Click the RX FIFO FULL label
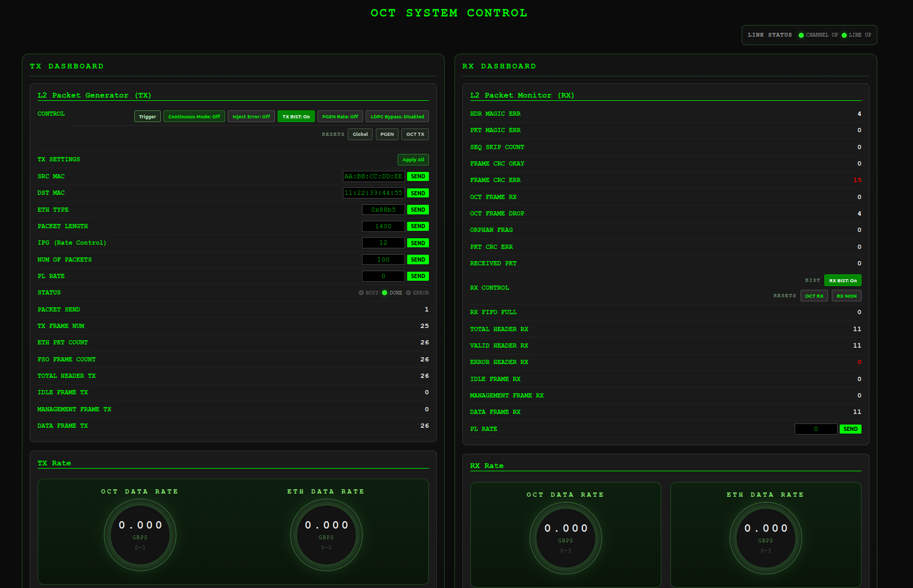 tap(493, 312)
